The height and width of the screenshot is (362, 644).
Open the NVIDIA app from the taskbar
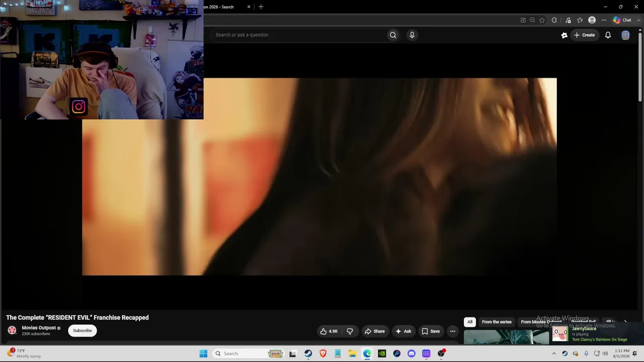pyautogui.click(x=382, y=353)
